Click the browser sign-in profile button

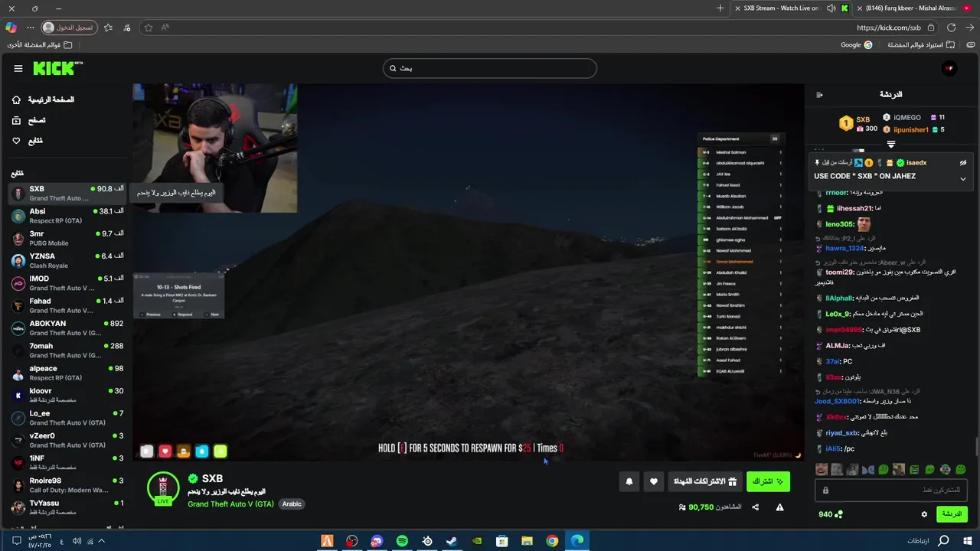pos(70,28)
